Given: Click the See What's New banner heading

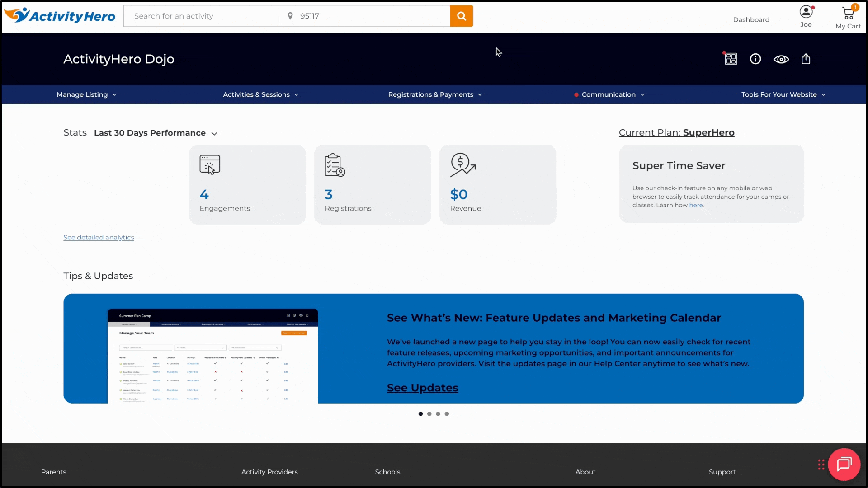Looking at the screenshot, I should [x=553, y=318].
